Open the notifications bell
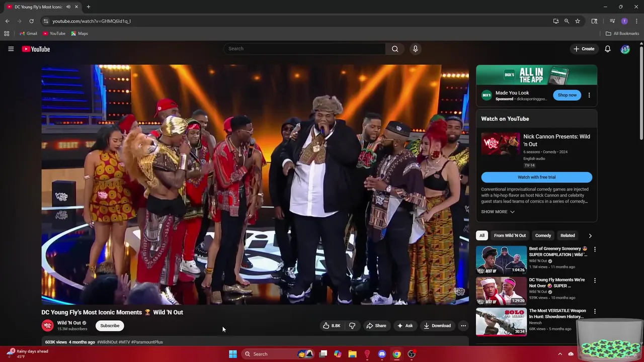The height and width of the screenshot is (362, 644). click(607, 49)
